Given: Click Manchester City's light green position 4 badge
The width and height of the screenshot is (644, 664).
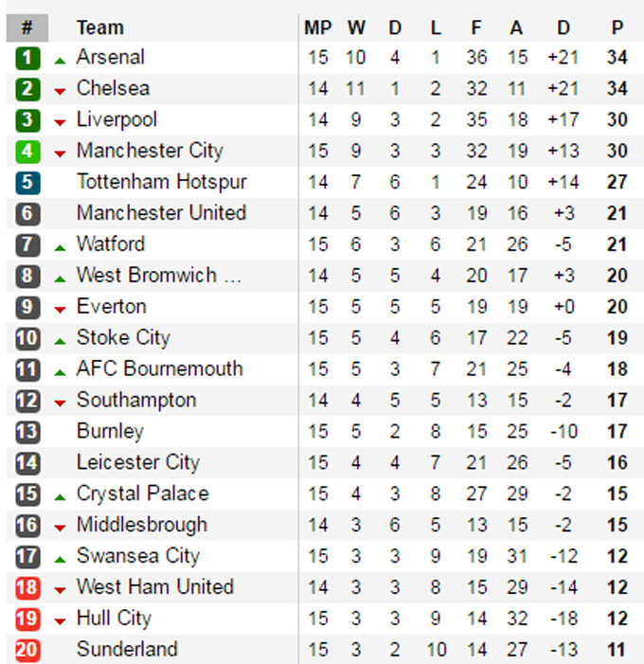Looking at the screenshot, I should (x=27, y=152).
